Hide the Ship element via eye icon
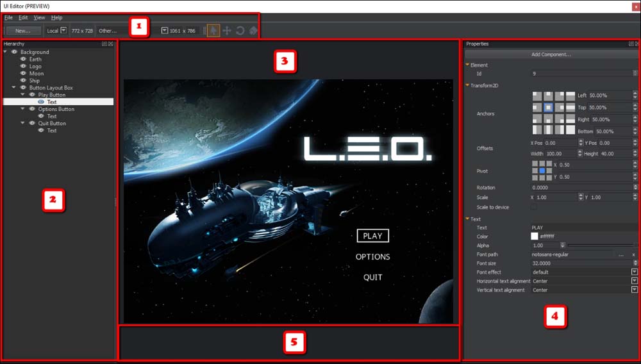The image size is (641, 364). tap(23, 81)
